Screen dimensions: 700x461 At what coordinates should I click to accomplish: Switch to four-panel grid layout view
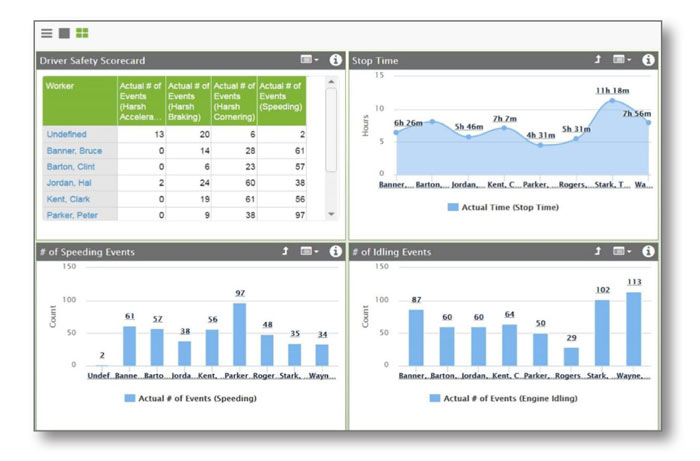[82, 33]
